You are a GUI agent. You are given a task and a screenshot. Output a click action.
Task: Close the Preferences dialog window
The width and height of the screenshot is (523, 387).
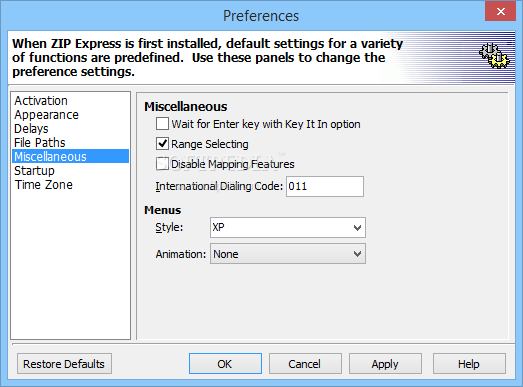[x=500, y=12]
